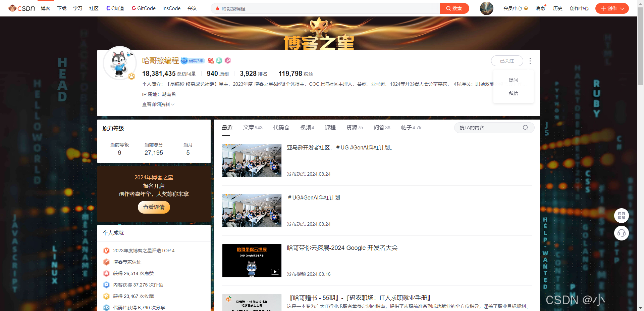Click the GitCode nav item
Screen dimensions: 644x311
coord(144,8)
